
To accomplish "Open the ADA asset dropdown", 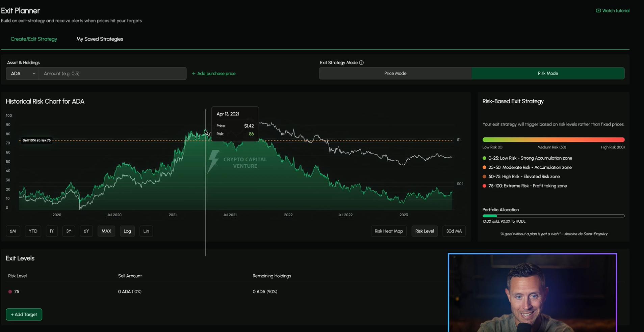I will click(x=22, y=73).
